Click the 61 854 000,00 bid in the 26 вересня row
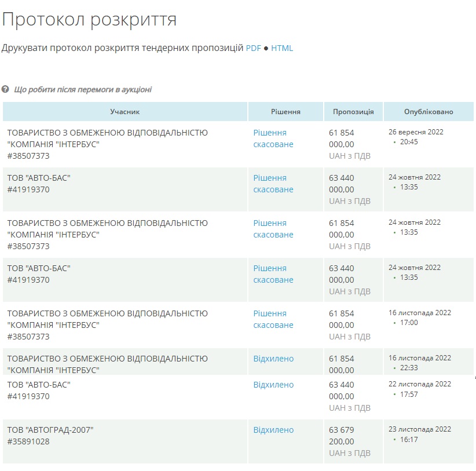This screenshot has width=476, height=471. pyautogui.click(x=342, y=138)
